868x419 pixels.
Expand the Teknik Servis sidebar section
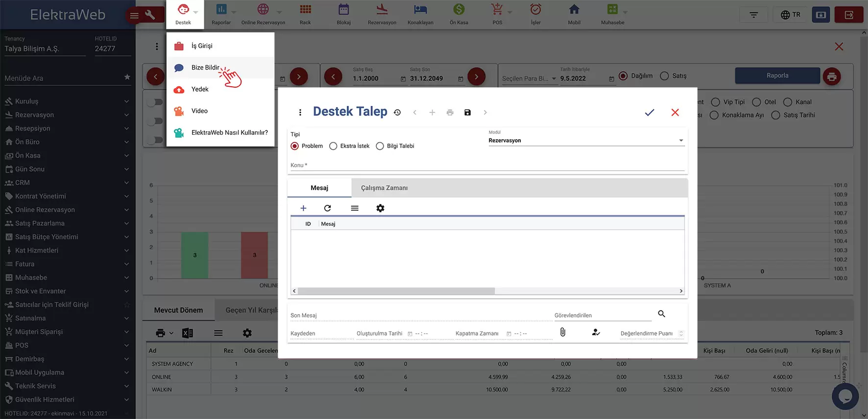[x=68, y=386]
